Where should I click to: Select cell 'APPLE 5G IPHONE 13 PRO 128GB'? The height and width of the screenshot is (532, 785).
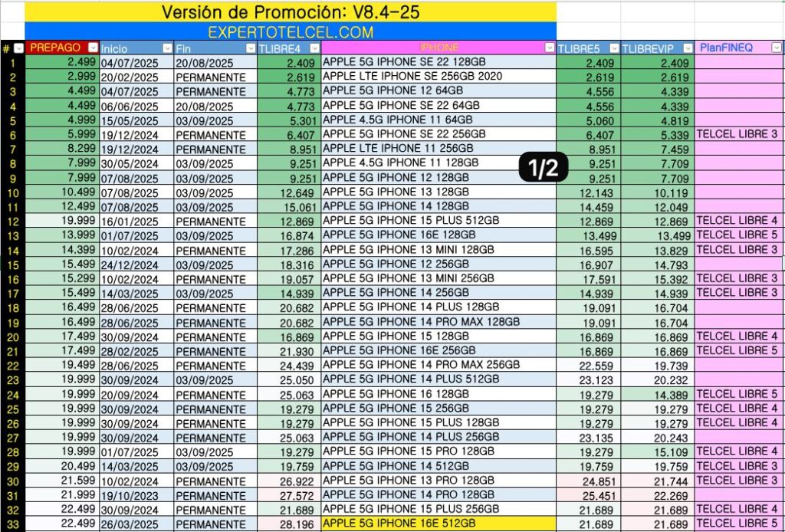pyautogui.click(x=438, y=481)
